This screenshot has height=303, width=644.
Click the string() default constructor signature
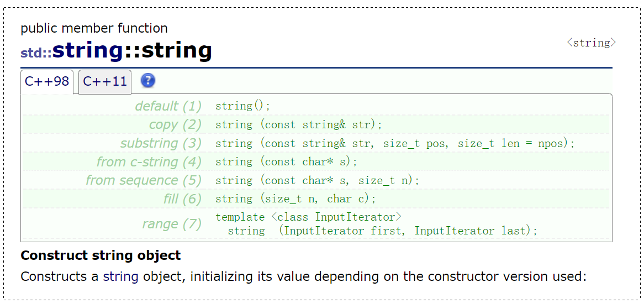tap(243, 106)
